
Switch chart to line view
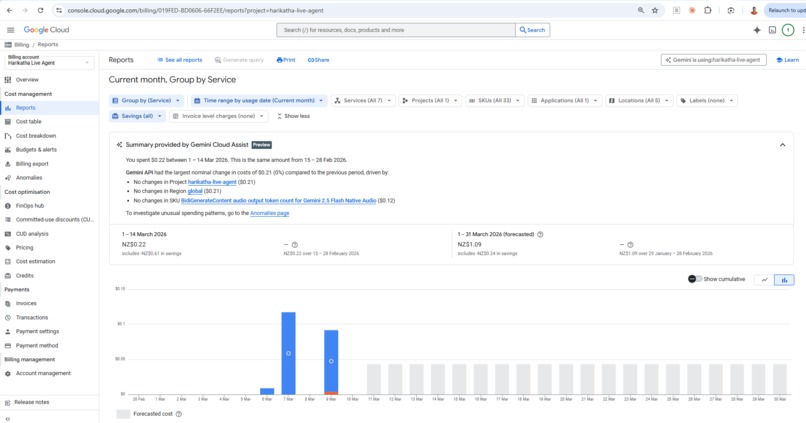(x=764, y=280)
